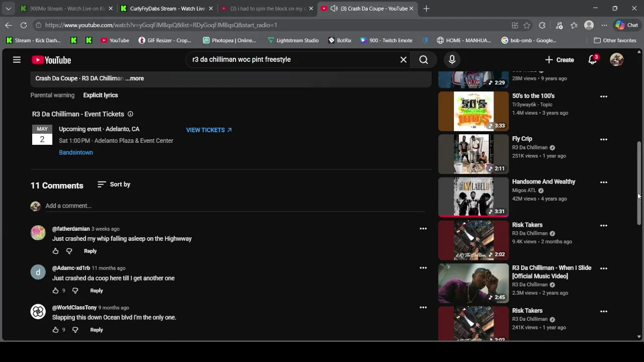Reload the page
The height and width of the screenshot is (362, 644).
24,25
